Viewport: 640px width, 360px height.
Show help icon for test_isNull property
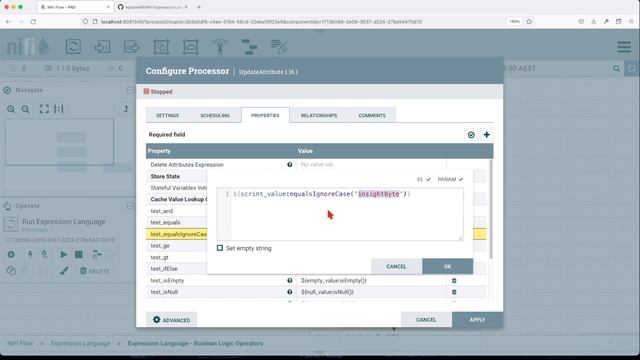(290, 292)
